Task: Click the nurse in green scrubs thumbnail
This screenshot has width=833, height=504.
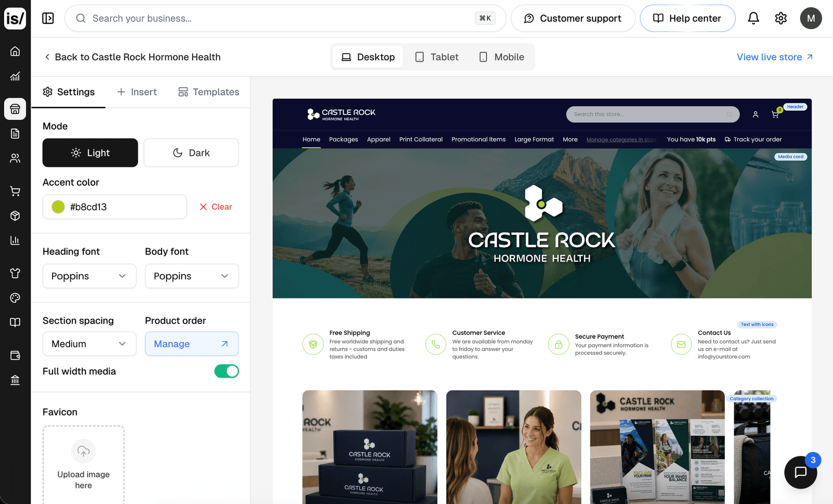Action: coord(513,447)
